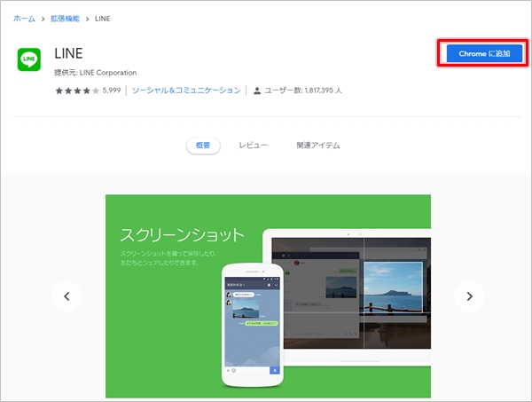Switch to the レビュー tab
The width and height of the screenshot is (532, 402).
pos(253,146)
